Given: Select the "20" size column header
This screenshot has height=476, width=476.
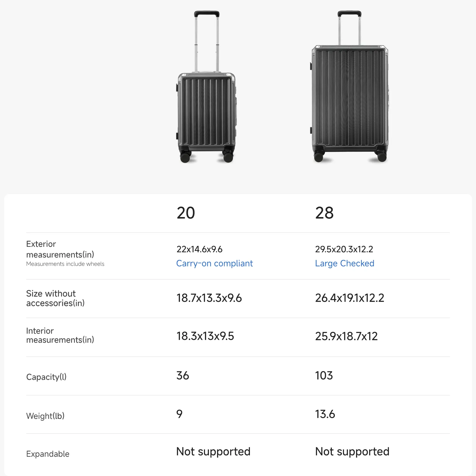Looking at the screenshot, I should click(x=186, y=213).
